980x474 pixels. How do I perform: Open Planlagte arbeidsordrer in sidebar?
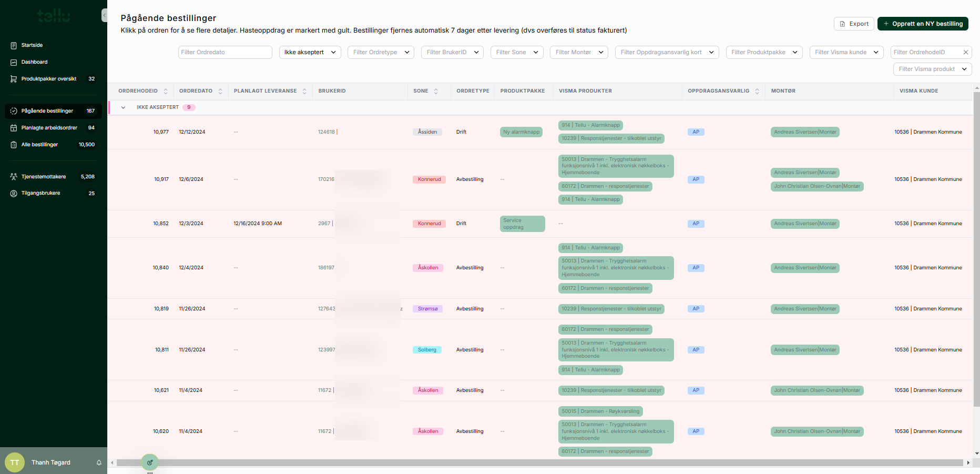pyautogui.click(x=49, y=128)
